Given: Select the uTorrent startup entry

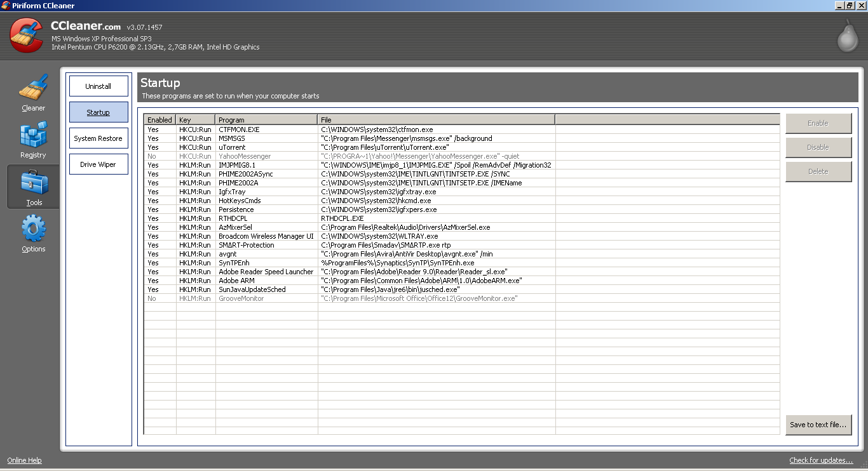Looking at the screenshot, I should [x=232, y=147].
